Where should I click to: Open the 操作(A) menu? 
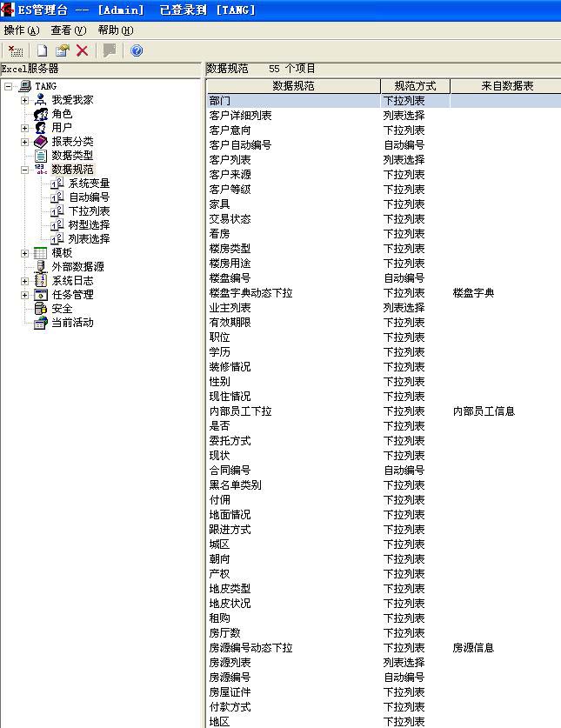click(22, 30)
